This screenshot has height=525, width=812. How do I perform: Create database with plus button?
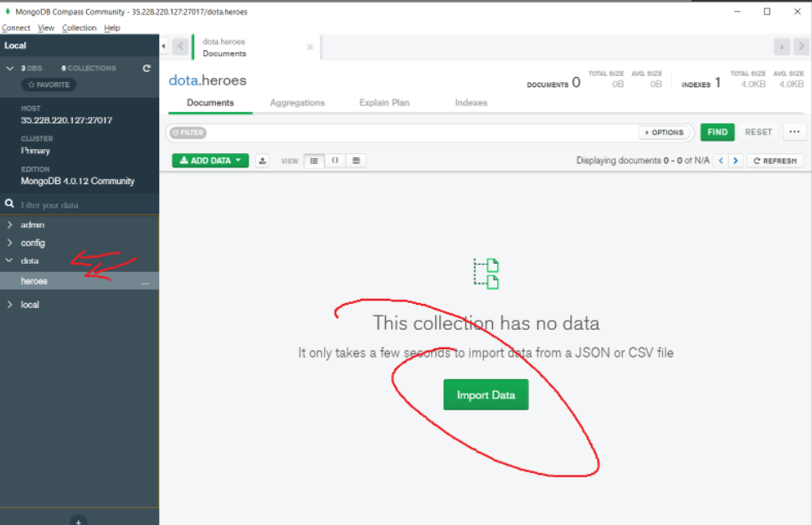pos(78,522)
